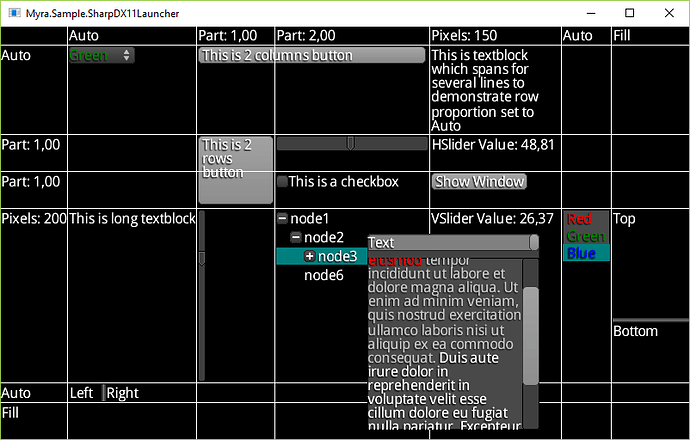Click the "Right" text label

point(123,393)
